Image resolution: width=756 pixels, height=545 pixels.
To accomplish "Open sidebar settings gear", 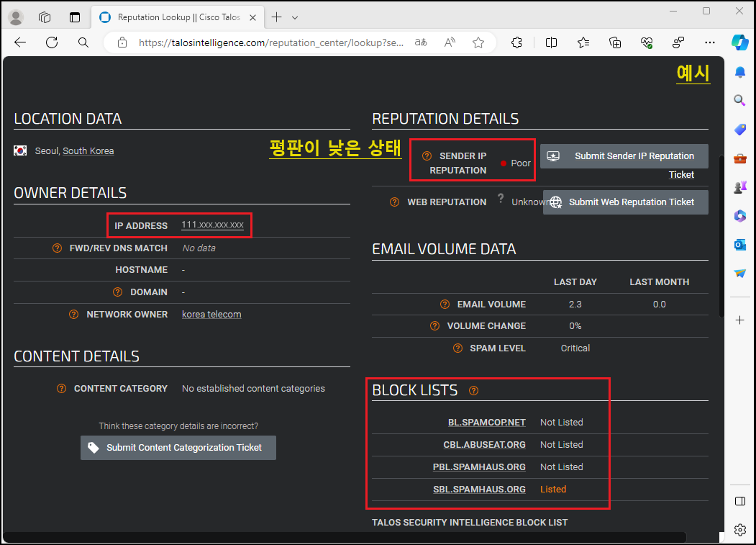I will 740,530.
